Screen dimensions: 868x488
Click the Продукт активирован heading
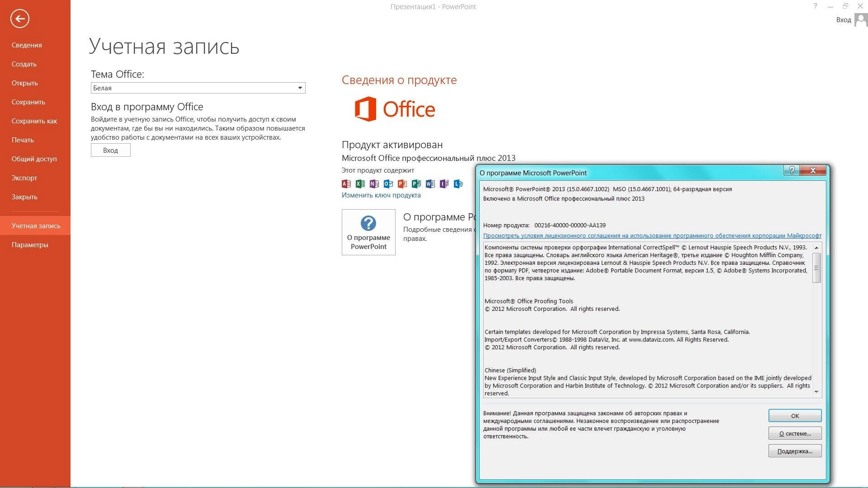pos(392,145)
